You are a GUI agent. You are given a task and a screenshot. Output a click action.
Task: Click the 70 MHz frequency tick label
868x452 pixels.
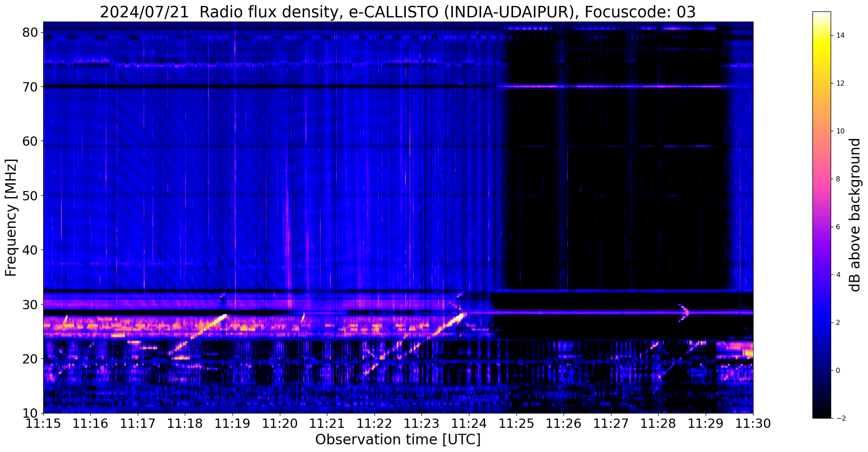[x=30, y=86]
